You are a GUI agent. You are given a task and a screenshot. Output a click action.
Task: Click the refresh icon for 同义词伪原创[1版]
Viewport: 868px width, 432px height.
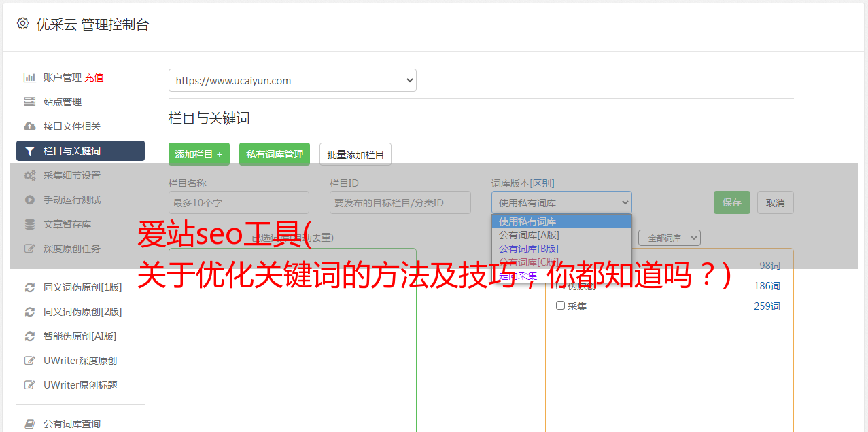29,287
